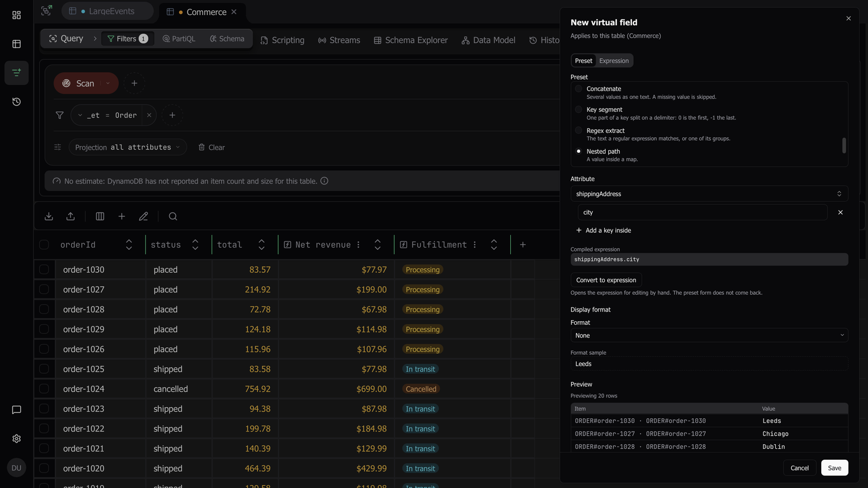Open the Schema Explorer tab

(x=410, y=40)
